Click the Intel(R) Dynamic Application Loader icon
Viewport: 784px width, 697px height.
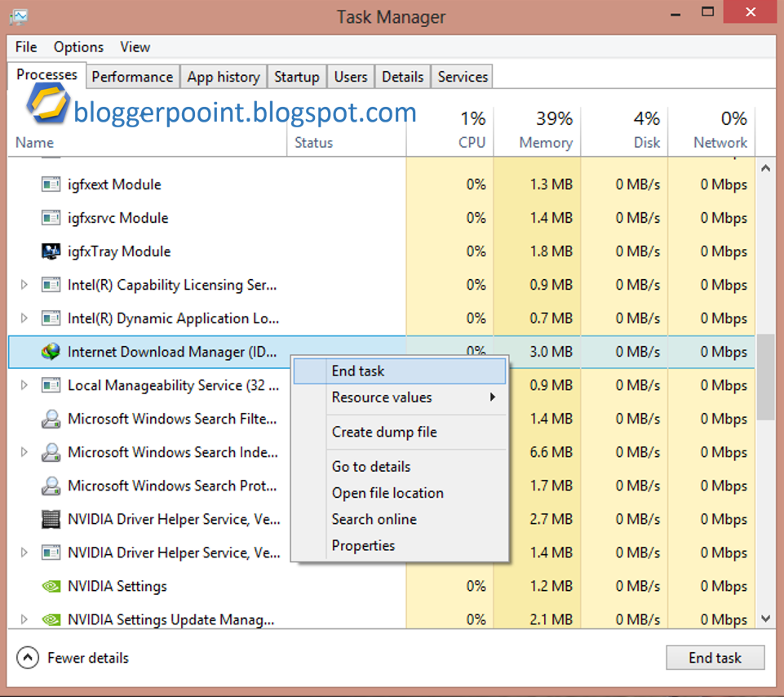(x=51, y=318)
